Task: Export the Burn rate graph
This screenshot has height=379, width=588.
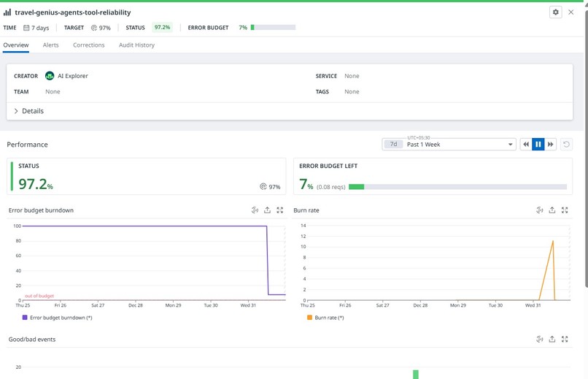Action: coord(552,210)
